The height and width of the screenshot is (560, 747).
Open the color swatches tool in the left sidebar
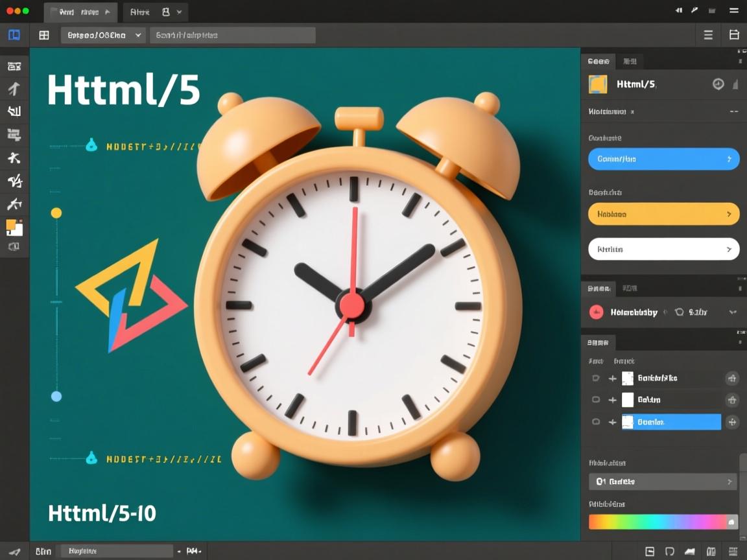coord(14,227)
